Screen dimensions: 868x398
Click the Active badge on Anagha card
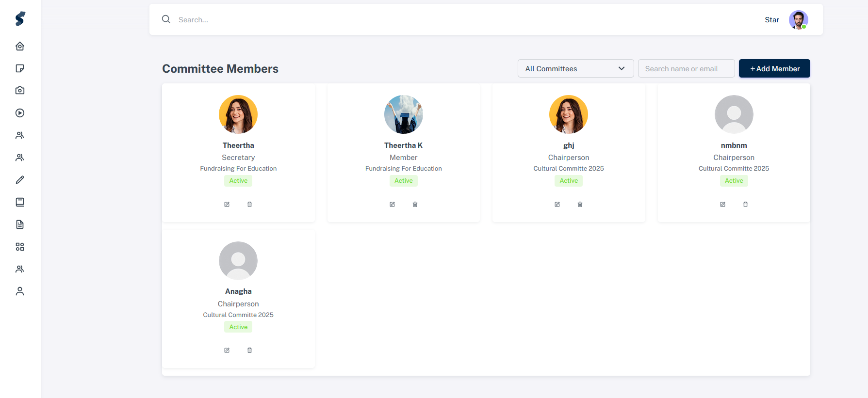click(238, 327)
